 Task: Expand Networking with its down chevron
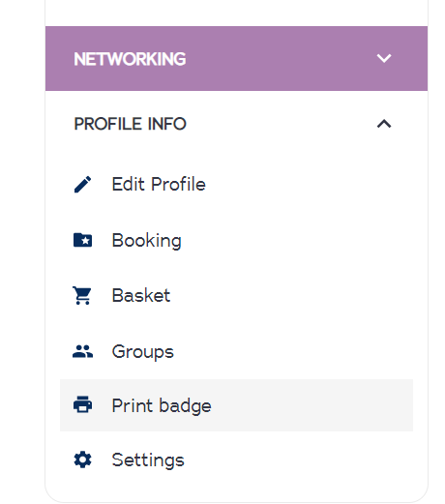384,58
